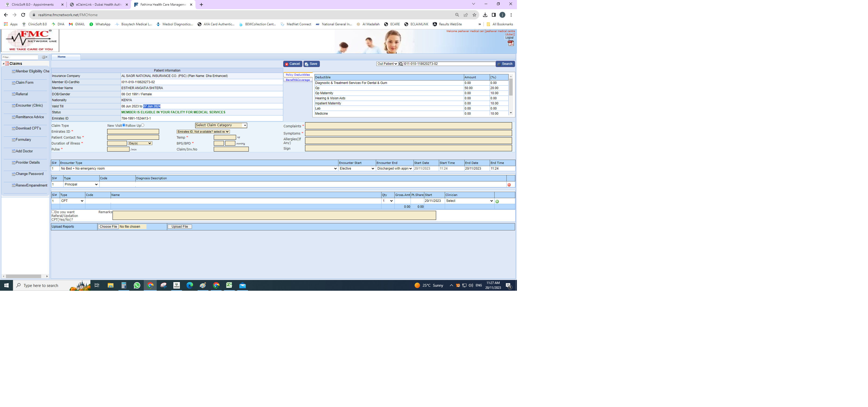The width and height of the screenshot is (868, 407).
Task: Check the Referal/Updation CPT checkbox
Action: tap(53, 212)
